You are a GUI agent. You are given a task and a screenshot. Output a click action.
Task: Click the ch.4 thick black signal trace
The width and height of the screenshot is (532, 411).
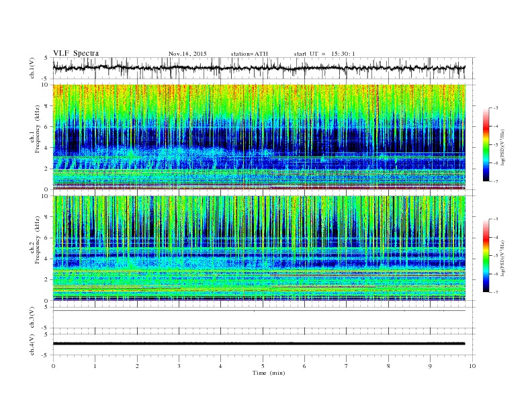(259, 344)
